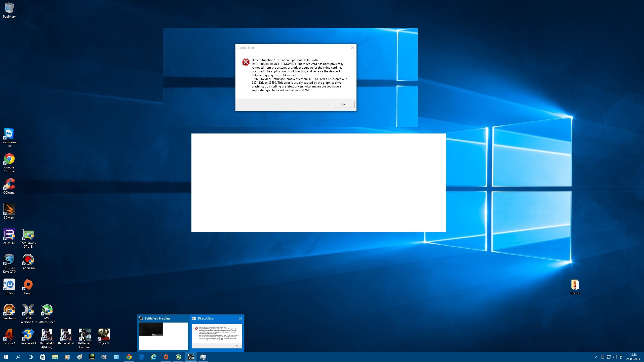Select the TeamViewer 10 desktop shortcut
The height and width of the screenshot is (362, 644).
coord(9,138)
